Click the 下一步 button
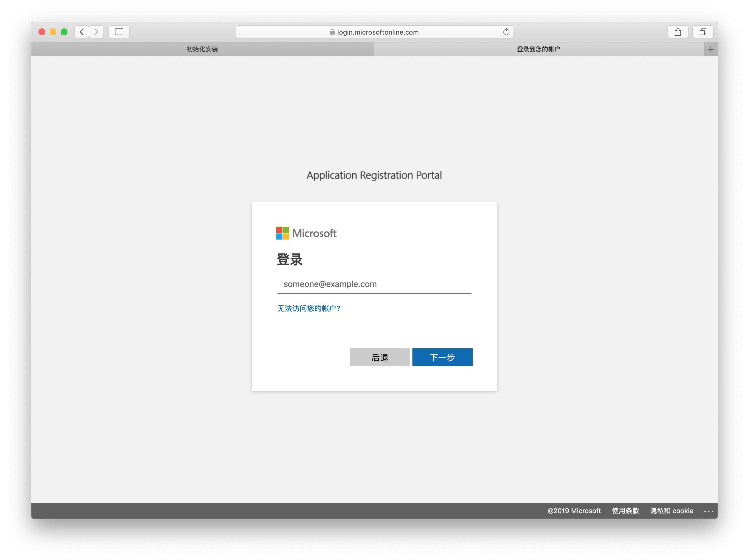The height and width of the screenshot is (560, 749). tap(442, 357)
